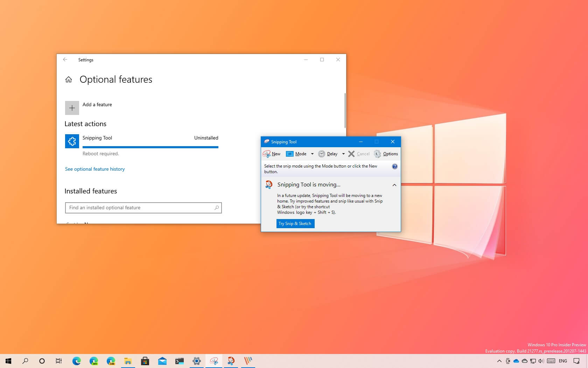
Task: Open See optional feature history link
Action: [94, 169]
